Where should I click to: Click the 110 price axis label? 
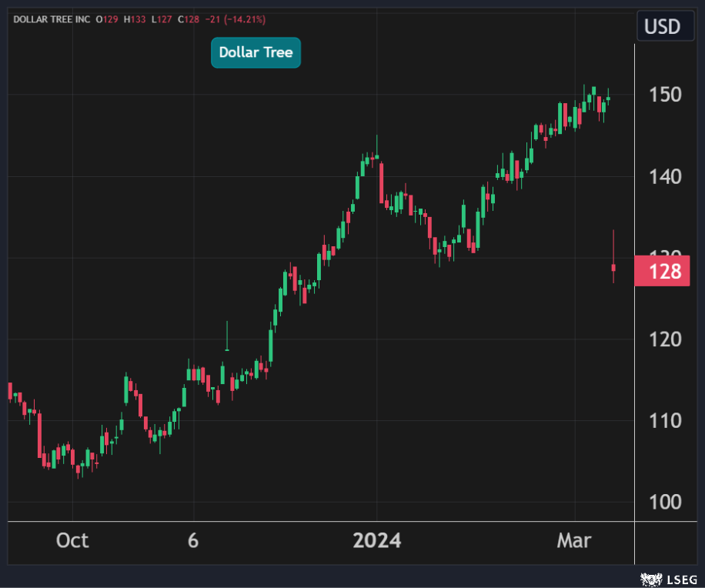tap(664, 420)
